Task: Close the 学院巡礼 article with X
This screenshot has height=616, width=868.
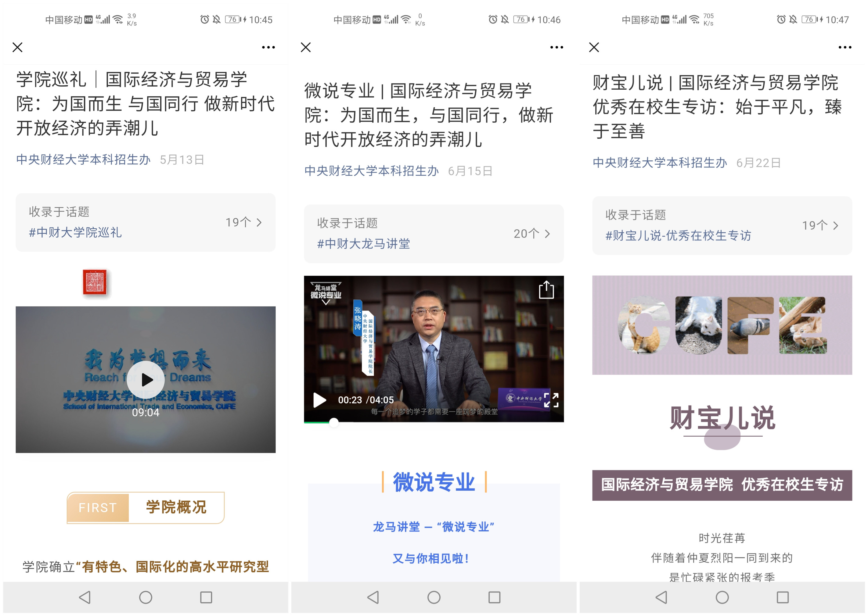Action: tap(17, 47)
